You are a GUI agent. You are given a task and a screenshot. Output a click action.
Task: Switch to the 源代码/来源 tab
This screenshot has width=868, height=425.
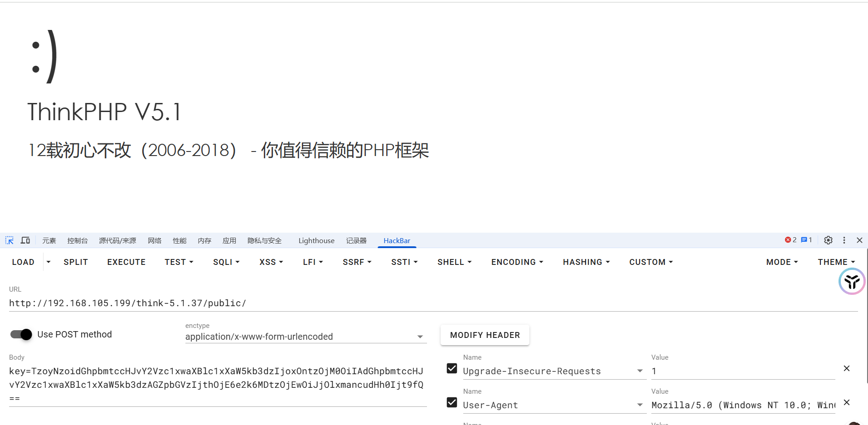117,240
